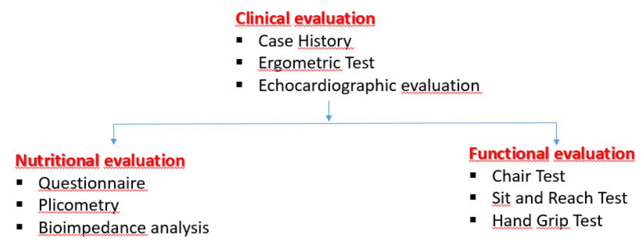This screenshot has width=644, height=248.
Task: Click the Clinical evaluation heading
Action: (x=305, y=19)
